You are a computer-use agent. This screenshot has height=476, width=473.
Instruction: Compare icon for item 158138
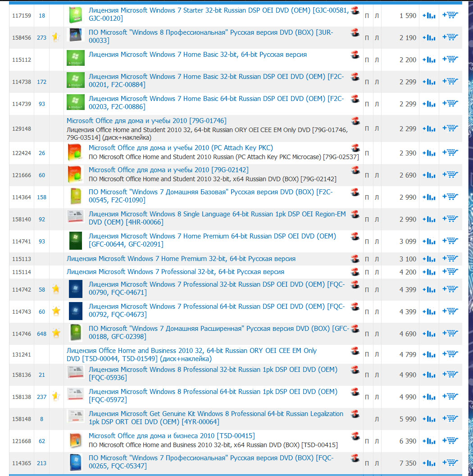(x=429, y=397)
